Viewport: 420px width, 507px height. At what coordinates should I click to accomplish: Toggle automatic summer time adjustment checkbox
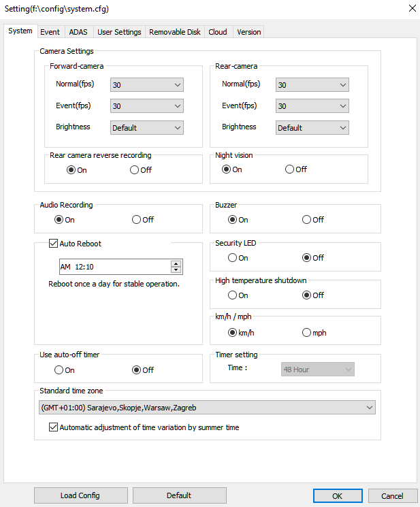pos(53,427)
